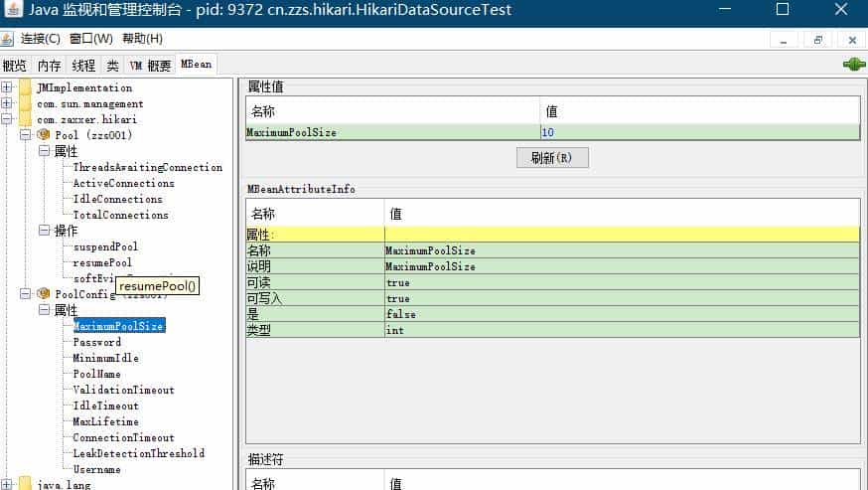
Task: Click the PoolConfig bean icon
Action: pyautogui.click(x=43, y=293)
